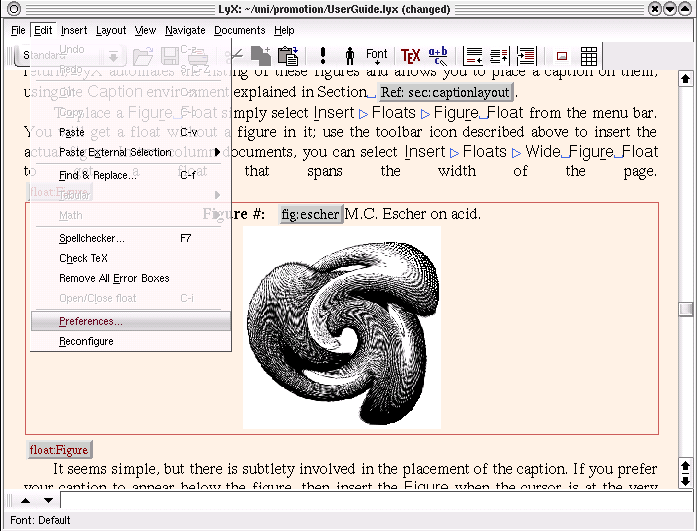Click the insert margin note icon
This screenshot has height=531, width=697.
tap(499, 56)
